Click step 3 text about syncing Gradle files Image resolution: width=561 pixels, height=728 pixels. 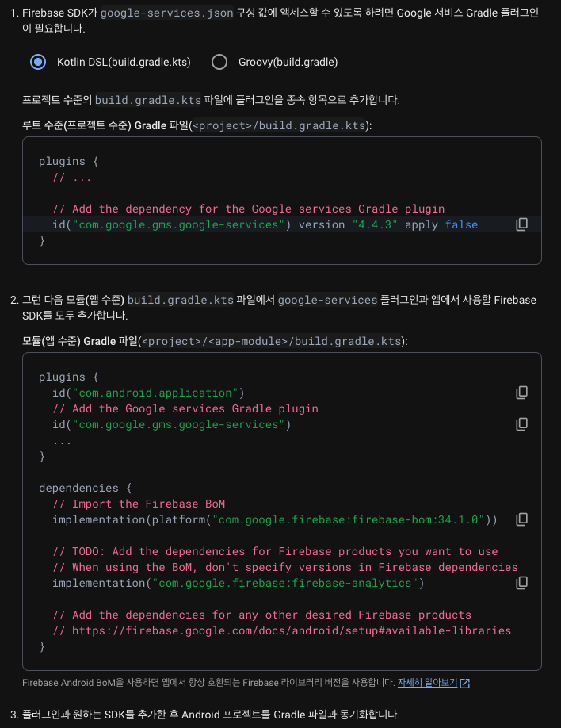click(x=211, y=714)
